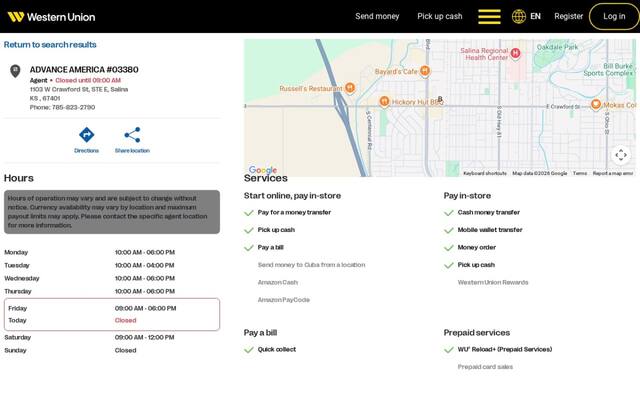Click the Share location icon
Image resolution: width=640 pixels, height=400 pixels.
coord(132,135)
